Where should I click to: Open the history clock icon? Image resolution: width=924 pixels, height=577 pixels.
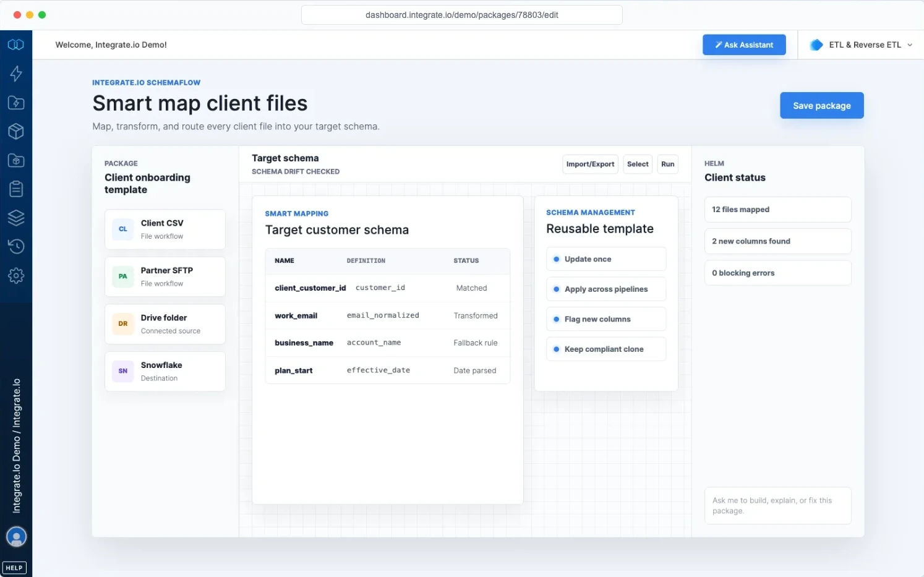(16, 246)
